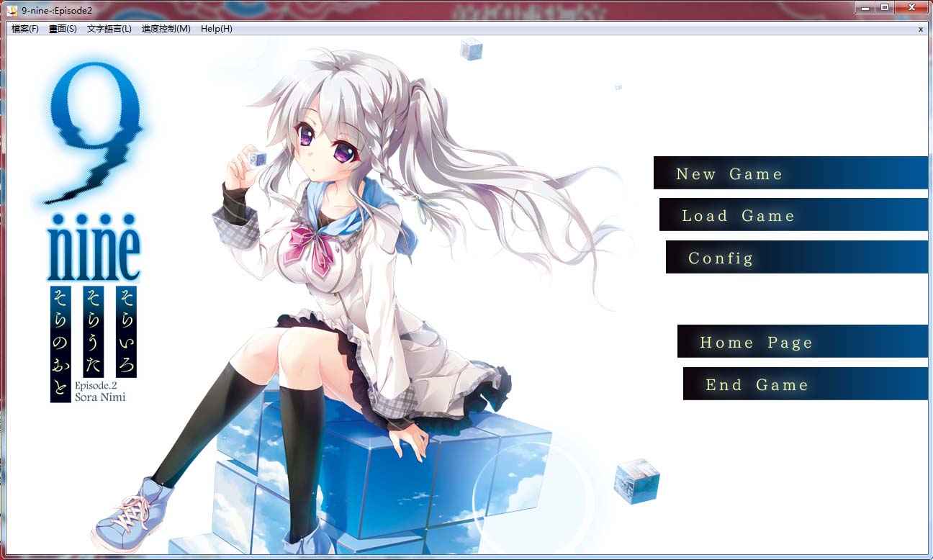
Task: Close the game with the red X
Action: [911, 7]
